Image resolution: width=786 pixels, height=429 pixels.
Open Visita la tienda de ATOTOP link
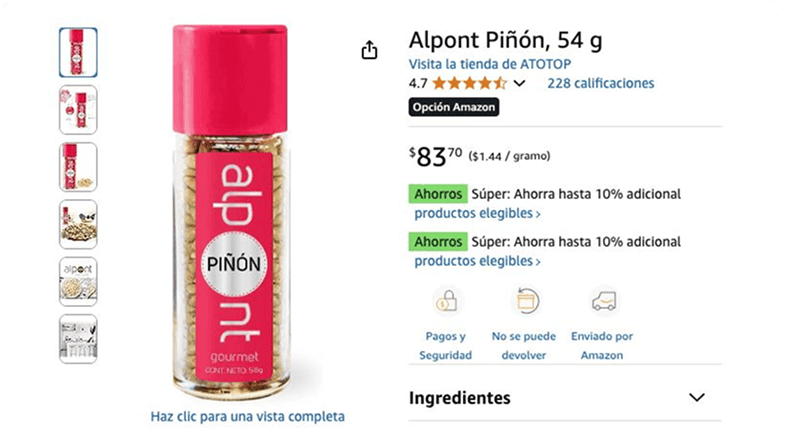(490, 64)
